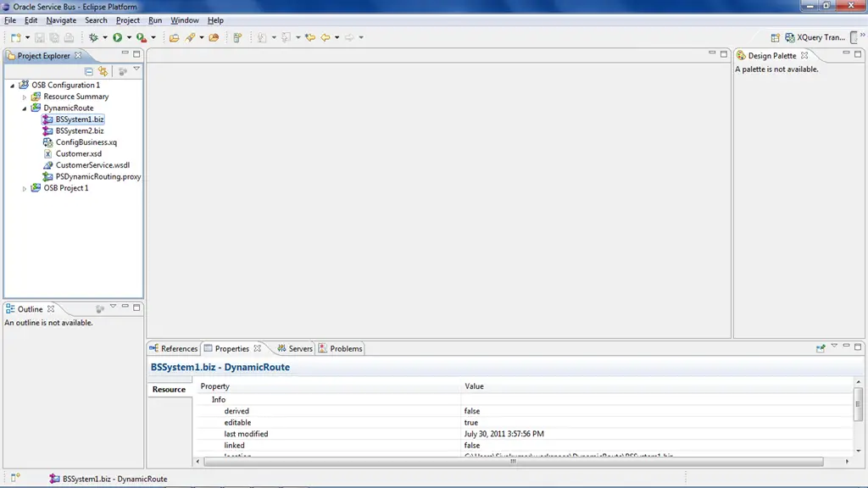Click the toolbar icon right of Open Task
Screen dimensions: 868x488
pyautogui.click(x=237, y=37)
